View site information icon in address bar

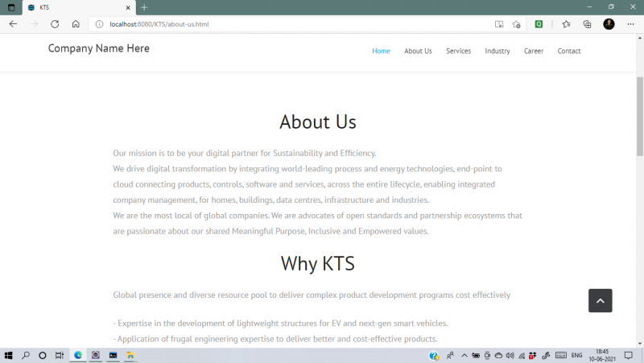(x=99, y=24)
